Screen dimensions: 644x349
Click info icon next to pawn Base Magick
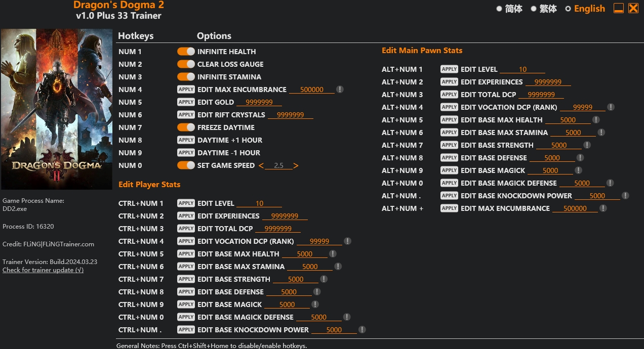tap(578, 170)
